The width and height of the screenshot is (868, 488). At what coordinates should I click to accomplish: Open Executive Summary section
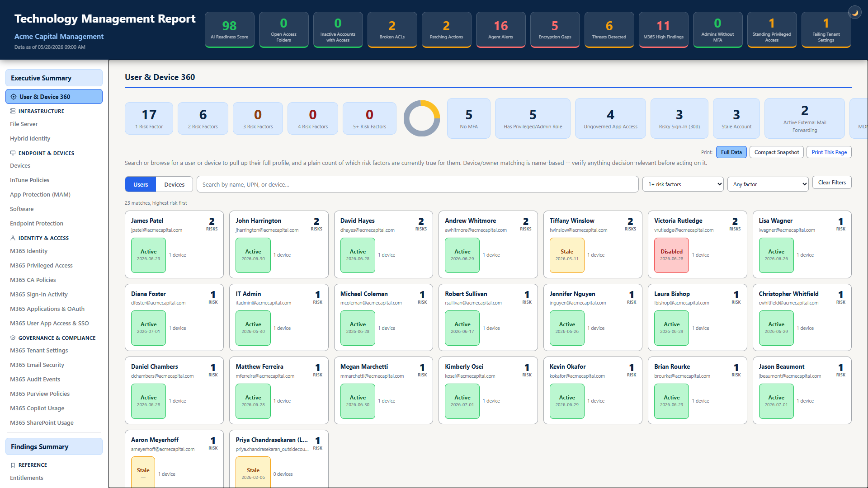click(x=54, y=78)
